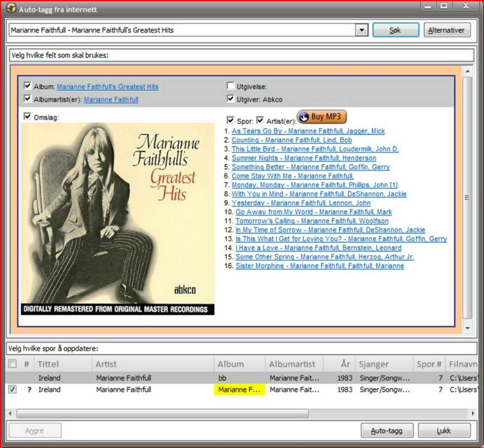The image size is (484, 448).
Task: Open the track link Come Stay With Me
Action: coord(292,176)
